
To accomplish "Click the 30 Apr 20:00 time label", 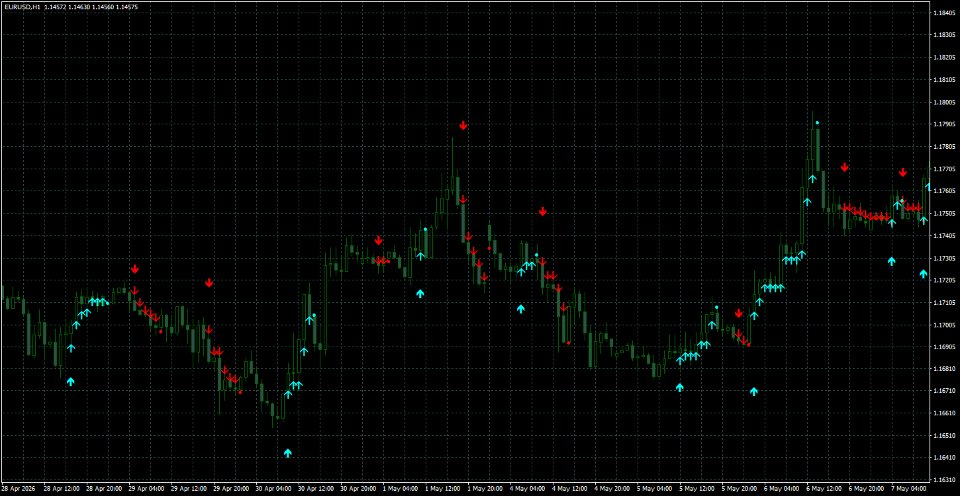I will click(x=359, y=489).
